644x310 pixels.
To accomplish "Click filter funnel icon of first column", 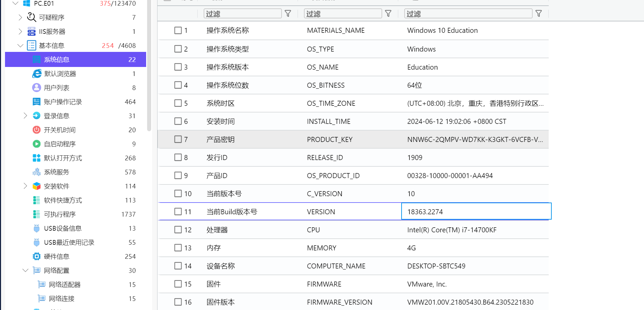I will click(288, 13).
